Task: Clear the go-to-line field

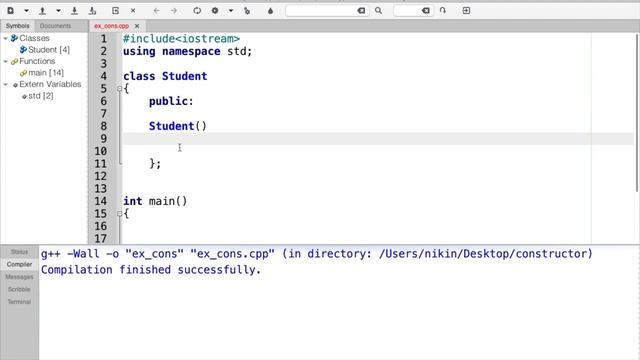Action: click(426, 11)
